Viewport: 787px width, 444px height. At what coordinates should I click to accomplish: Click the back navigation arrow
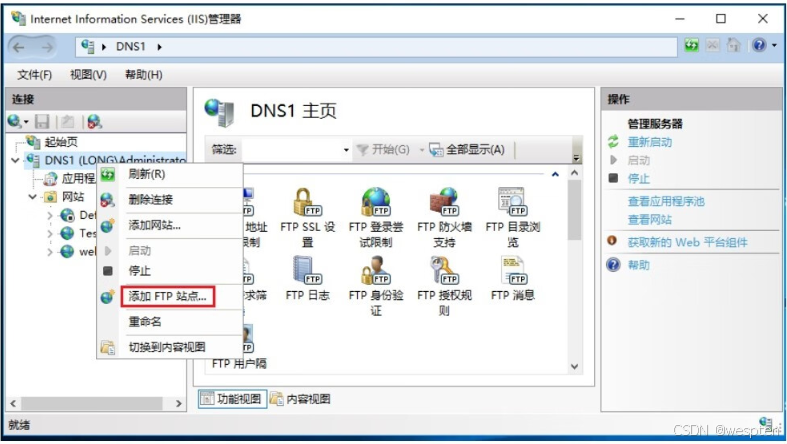19,47
